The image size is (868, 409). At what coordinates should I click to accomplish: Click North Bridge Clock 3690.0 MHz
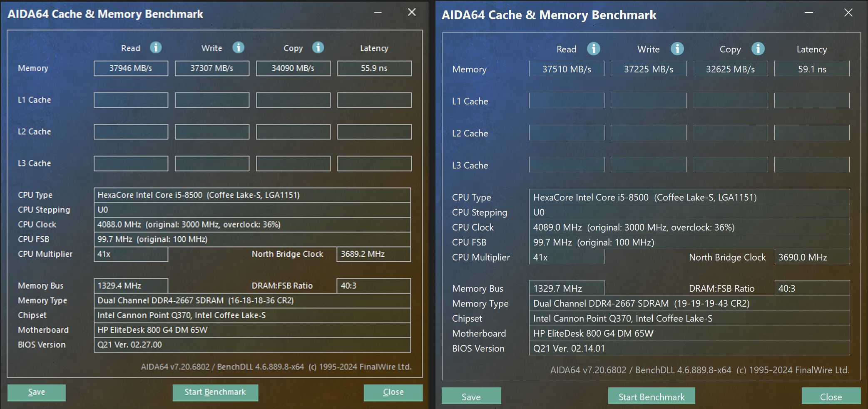[x=812, y=257]
